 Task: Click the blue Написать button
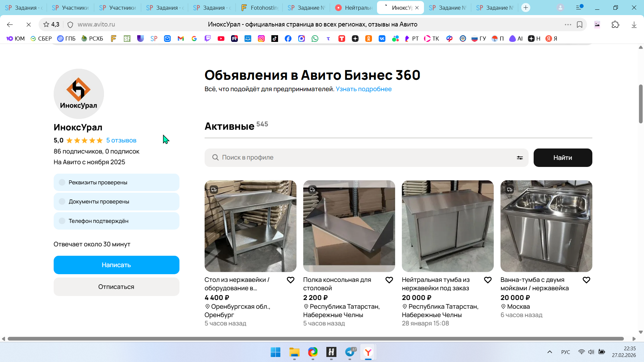(x=116, y=265)
